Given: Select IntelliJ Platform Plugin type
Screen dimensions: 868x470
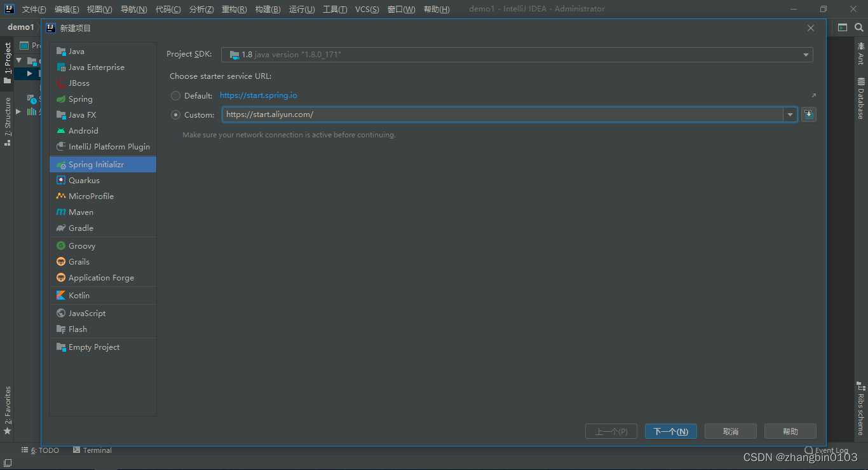Looking at the screenshot, I should [103, 147].
